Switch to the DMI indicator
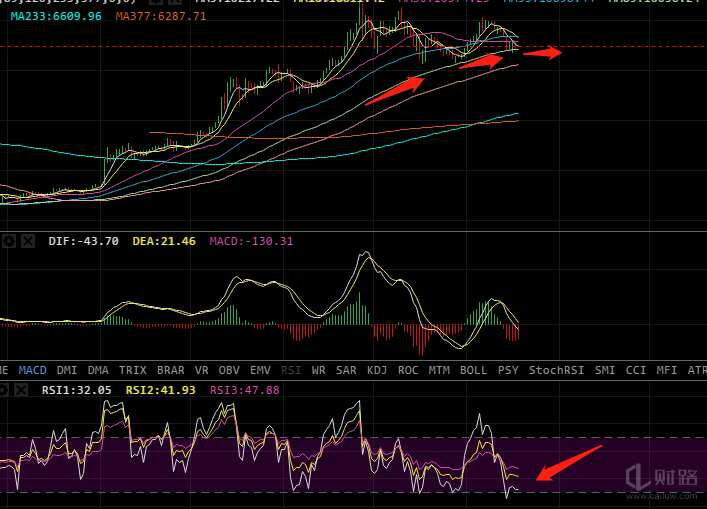Viewport: 707px width, 509px height. (67, 370)
